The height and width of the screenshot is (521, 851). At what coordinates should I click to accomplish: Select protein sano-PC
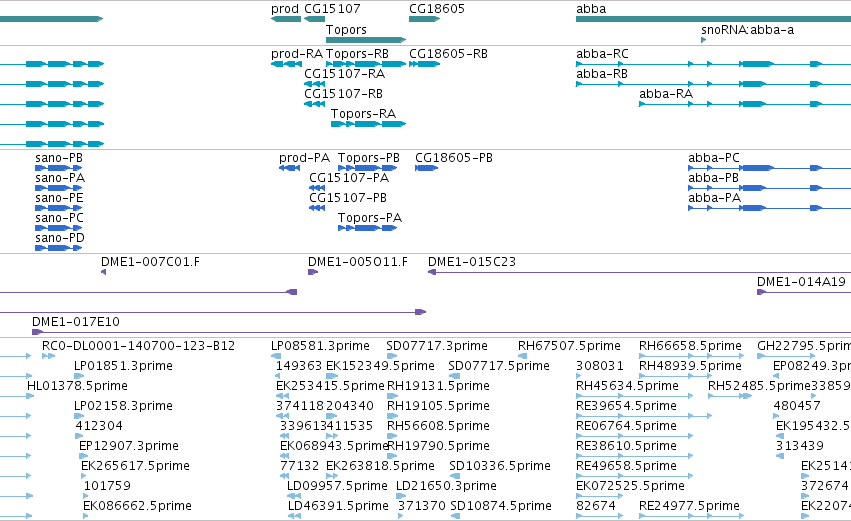pyautogui.click(x=59, y=228)
